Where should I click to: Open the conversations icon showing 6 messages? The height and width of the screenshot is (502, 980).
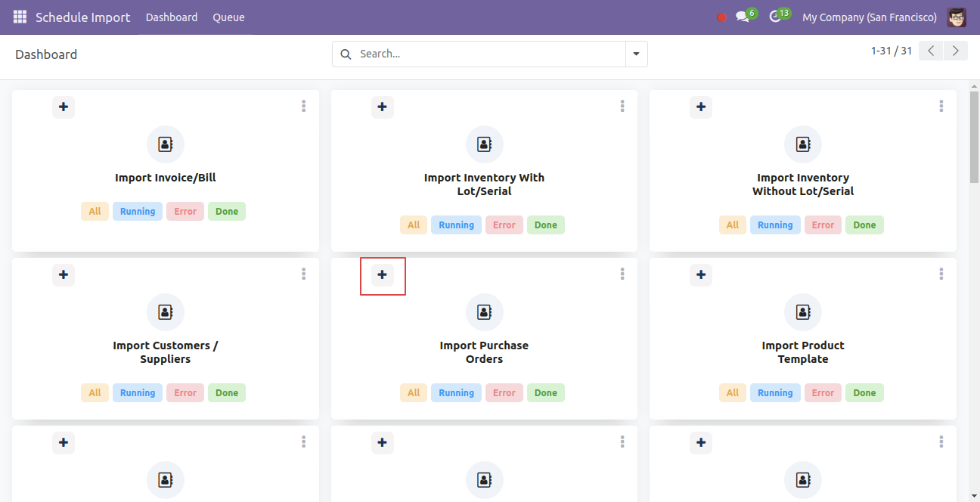[x=746, y=16]
